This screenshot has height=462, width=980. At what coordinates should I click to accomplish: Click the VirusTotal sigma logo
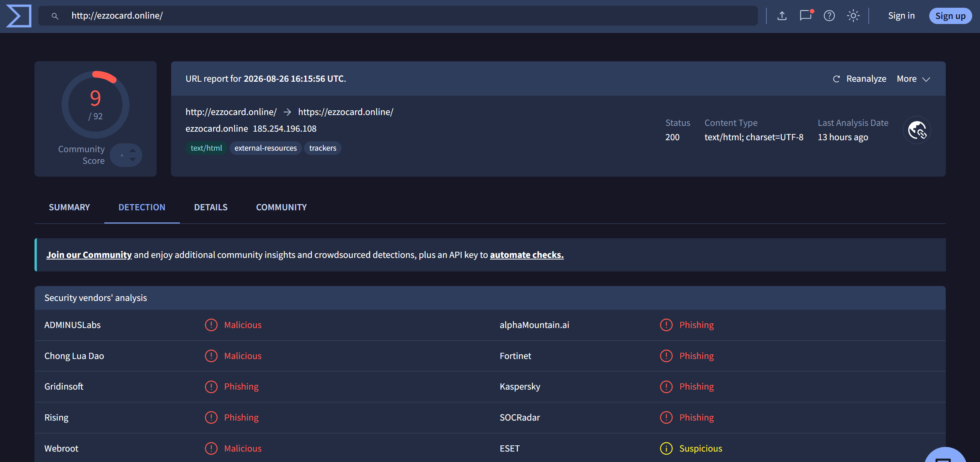point(19,16)
